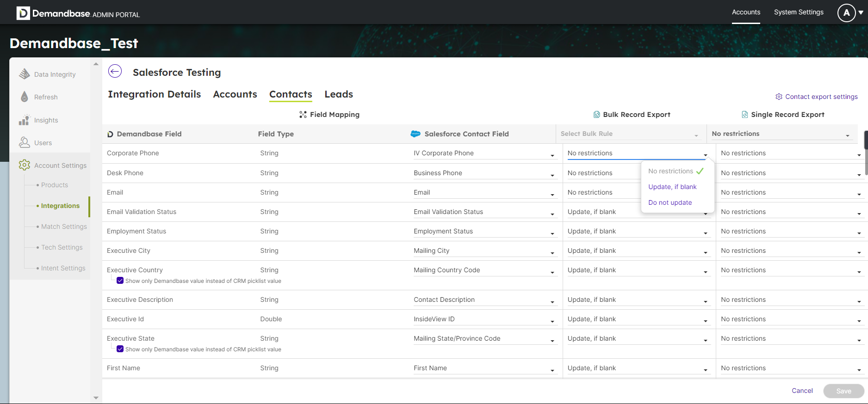Choose 'Update, if blank' from open menu
The image size is (868, 404).
(x=672, y=187)
